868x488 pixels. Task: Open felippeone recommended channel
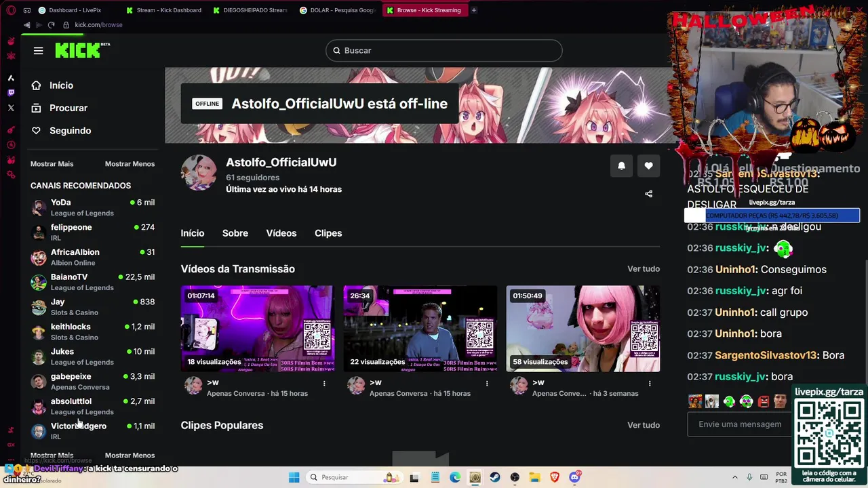point(93,232)
